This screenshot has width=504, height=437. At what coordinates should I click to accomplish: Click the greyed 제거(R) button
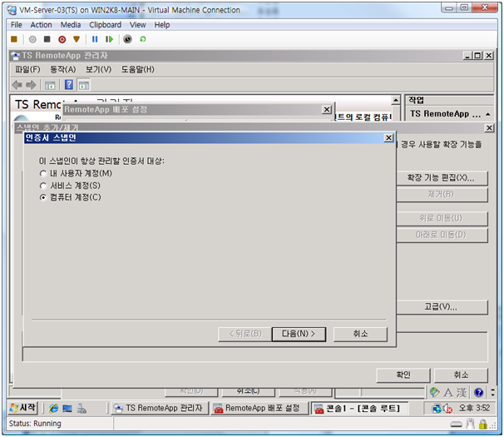[x=441, y=195]
